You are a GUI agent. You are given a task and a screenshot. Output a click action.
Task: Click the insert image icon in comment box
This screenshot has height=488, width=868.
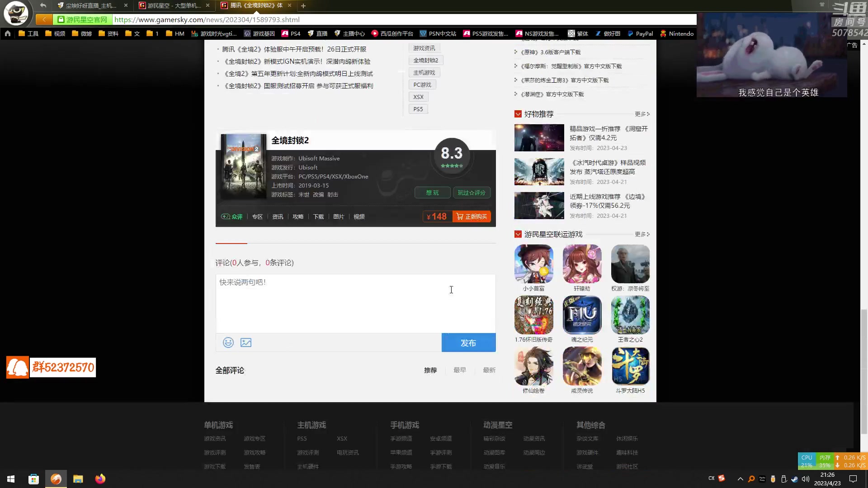click(246, 343)
